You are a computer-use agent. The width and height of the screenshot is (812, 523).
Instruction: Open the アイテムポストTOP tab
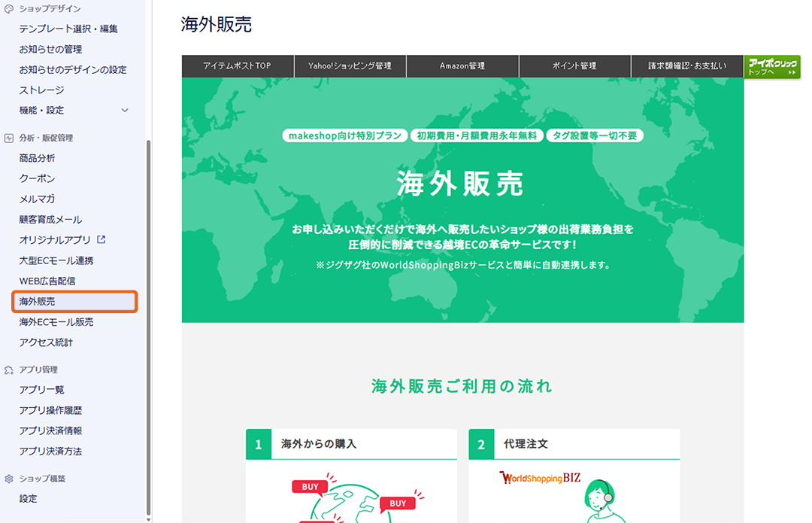click(x=237, y=66)
